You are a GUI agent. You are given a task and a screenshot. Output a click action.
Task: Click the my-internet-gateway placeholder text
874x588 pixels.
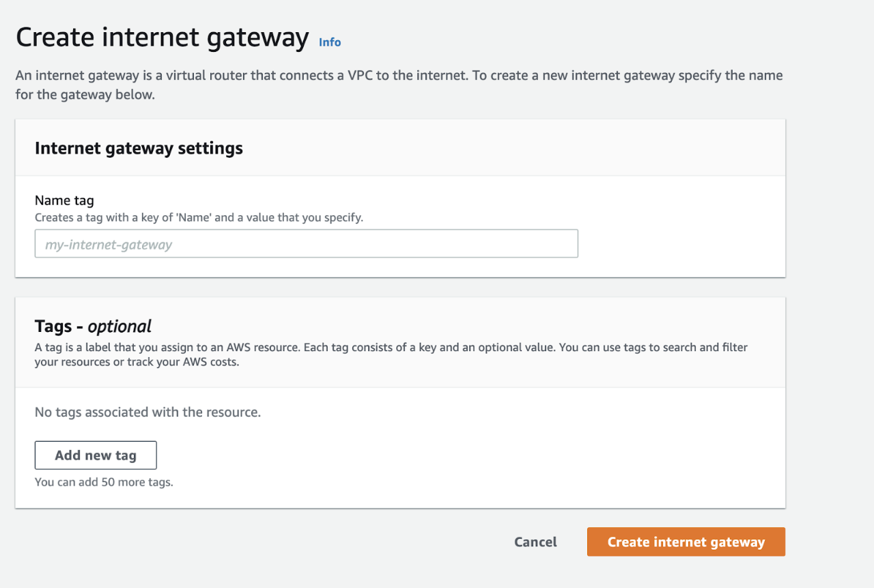tap(109, 244)
